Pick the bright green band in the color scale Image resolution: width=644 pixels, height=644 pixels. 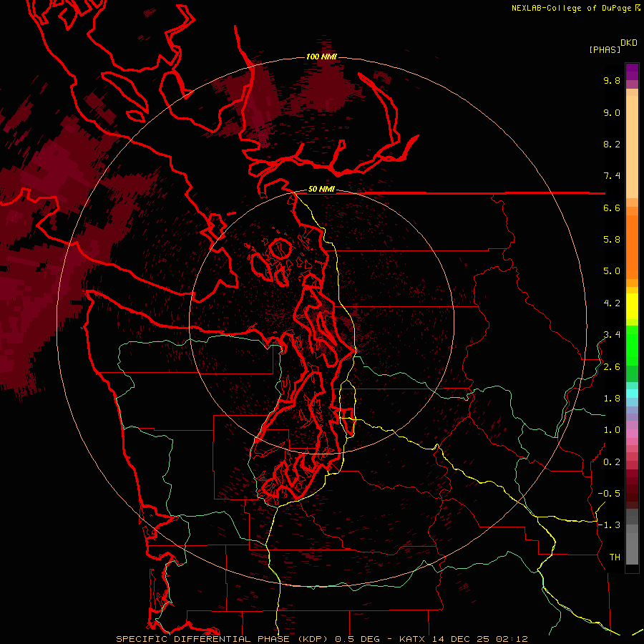pyautogui.click(x=632, y=346)
